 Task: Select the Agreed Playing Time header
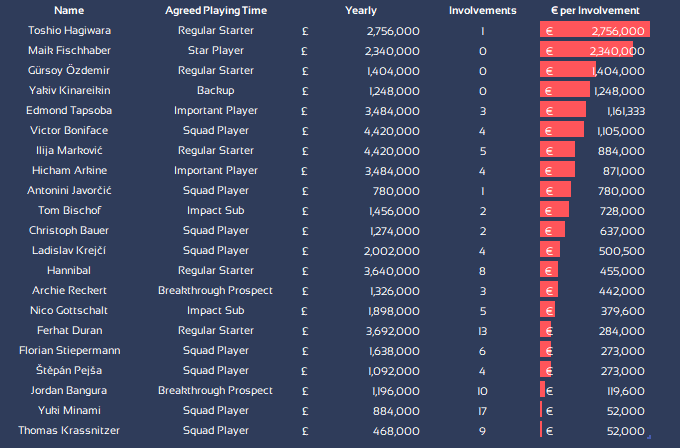point(215,10)
